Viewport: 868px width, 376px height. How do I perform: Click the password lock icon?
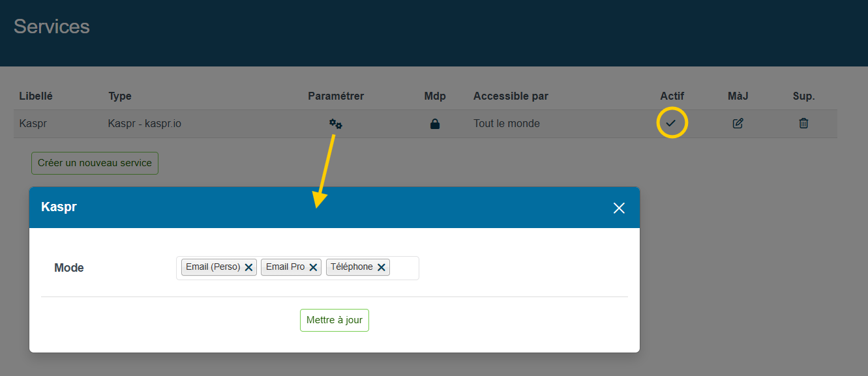tap(435, 124)
